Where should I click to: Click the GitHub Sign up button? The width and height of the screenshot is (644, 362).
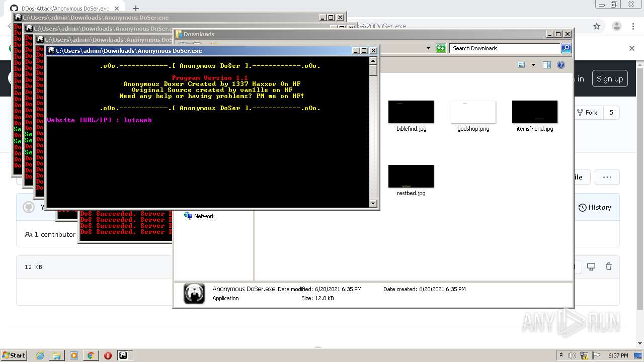point(610,79)
